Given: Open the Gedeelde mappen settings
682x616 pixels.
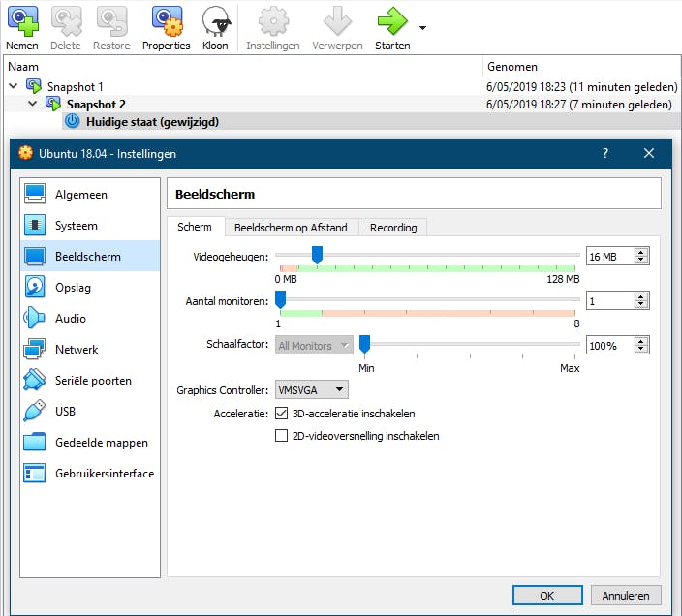Looking at the screenshot, I should [90, 442].
